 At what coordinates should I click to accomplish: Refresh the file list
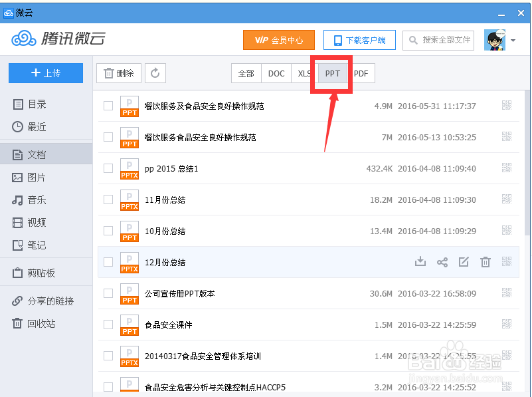coord(155,73)
